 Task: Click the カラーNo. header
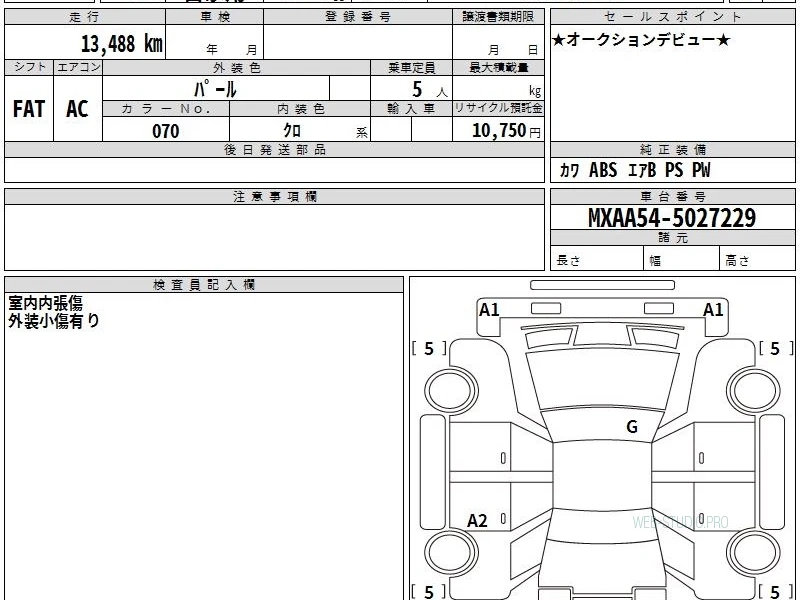pos(166,109)
